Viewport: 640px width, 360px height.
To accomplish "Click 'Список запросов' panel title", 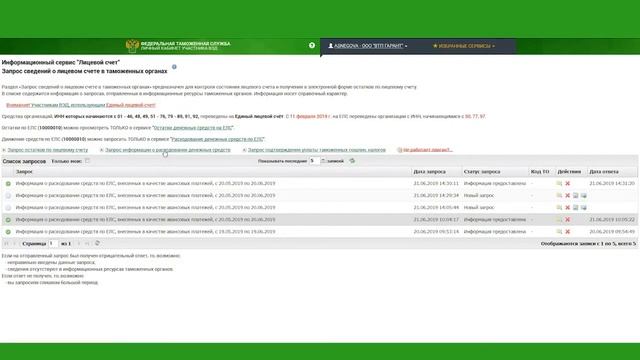I will (24, 161).
